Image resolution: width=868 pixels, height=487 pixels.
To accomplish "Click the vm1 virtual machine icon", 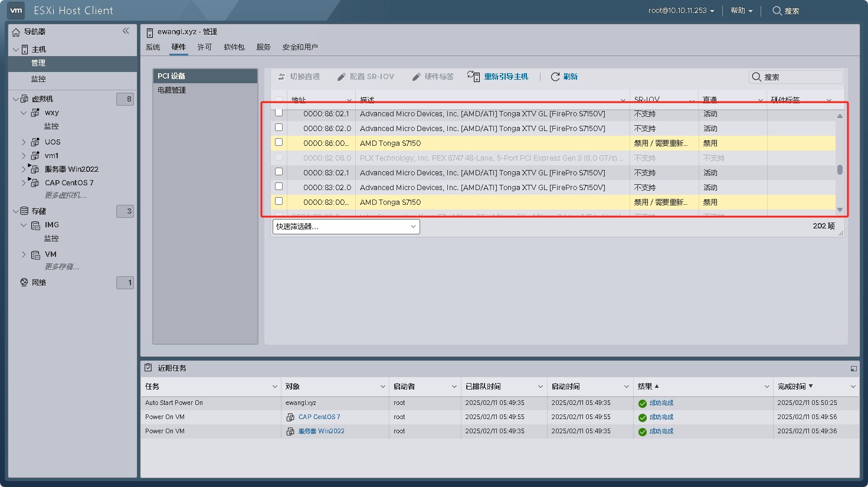I will (x=35, y=156).
